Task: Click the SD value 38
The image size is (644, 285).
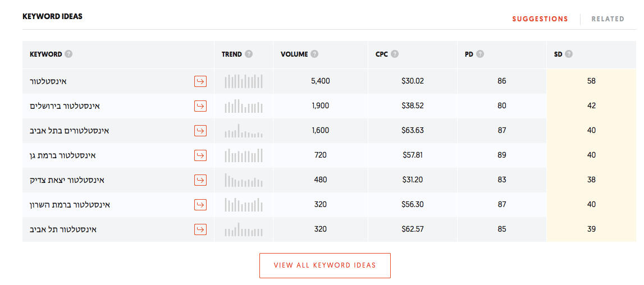Action: click(591, 180)
